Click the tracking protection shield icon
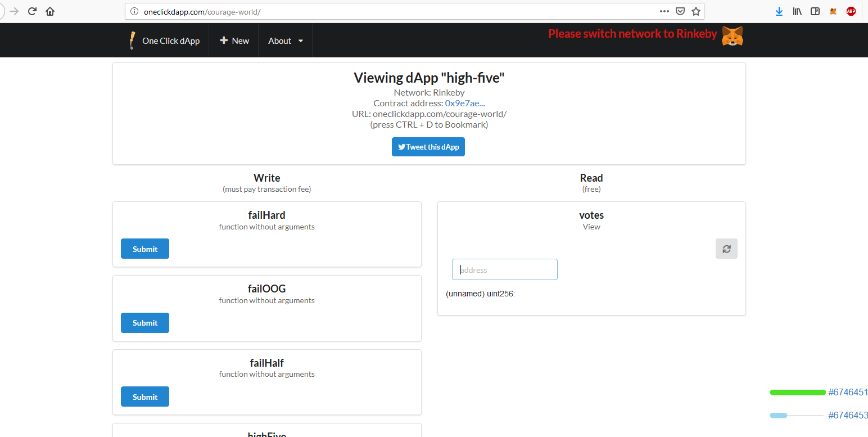868x437 pixels. click(x=680, y=11)
